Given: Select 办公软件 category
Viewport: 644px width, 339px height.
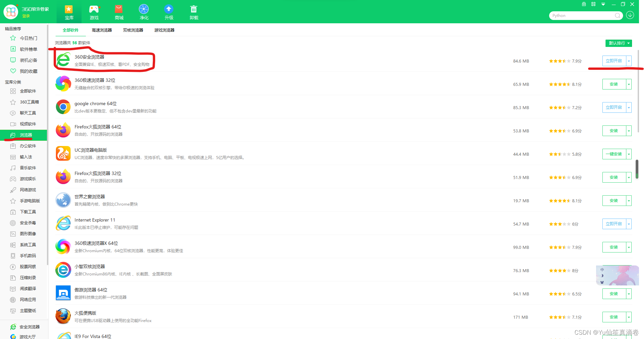Looking at the screenshot, I should pyautogui.click(x=24, y=146).
